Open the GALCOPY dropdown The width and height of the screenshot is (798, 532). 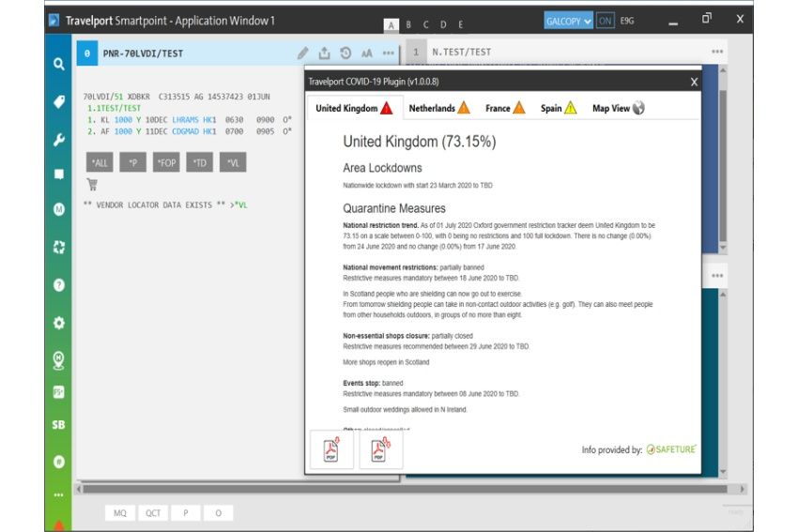569,21
